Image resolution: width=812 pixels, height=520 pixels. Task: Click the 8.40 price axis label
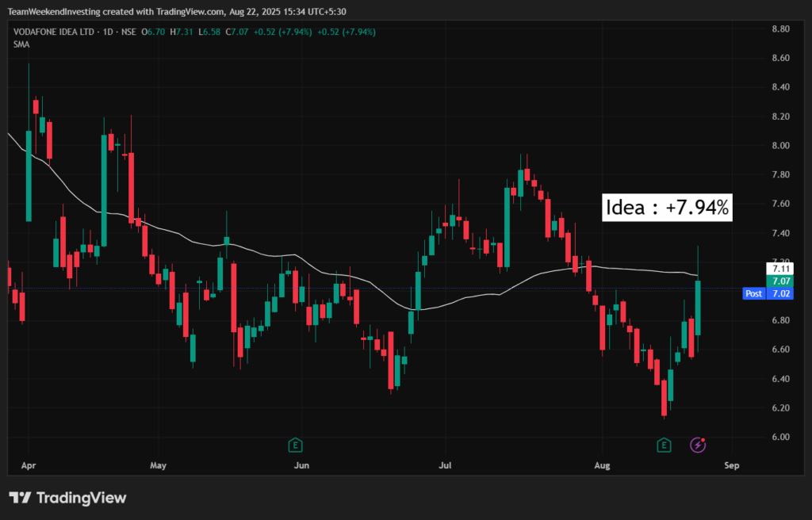click(780, 87)
